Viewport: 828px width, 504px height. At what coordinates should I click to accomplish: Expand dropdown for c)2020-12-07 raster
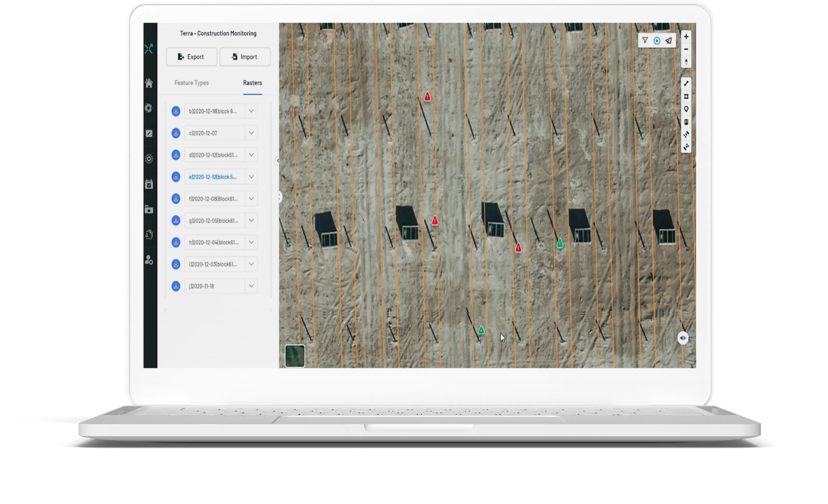[x=251, y=133]
